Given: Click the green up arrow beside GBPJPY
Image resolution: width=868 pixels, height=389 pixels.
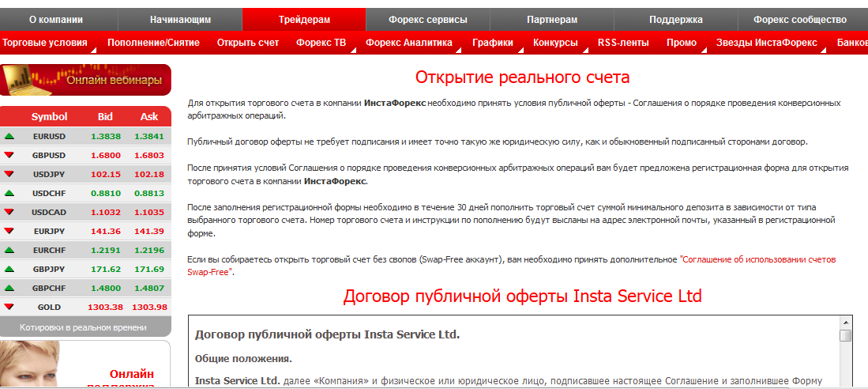Looking at the screenshot, I should [9, 269].
